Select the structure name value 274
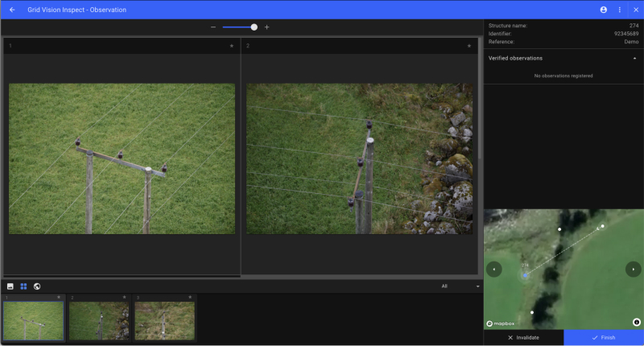Image resolution: width=644 pixels, height=346 pixels. click(634, 26)
